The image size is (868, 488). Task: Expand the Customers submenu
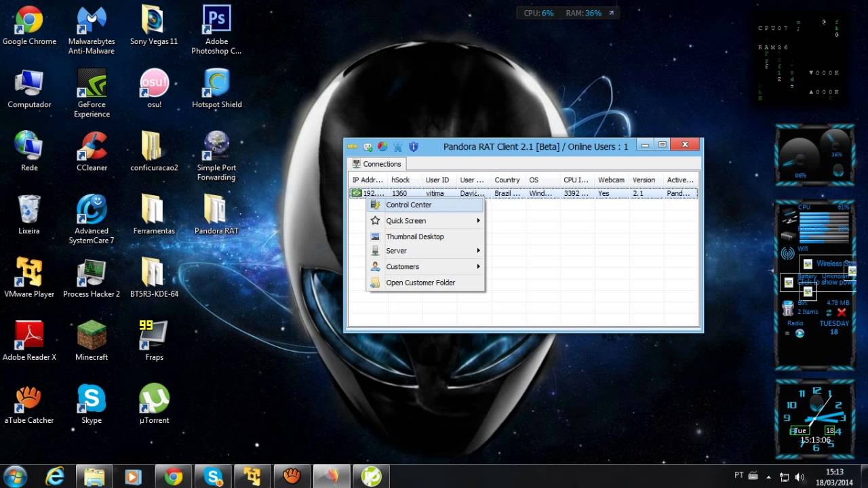pos(426,266)
